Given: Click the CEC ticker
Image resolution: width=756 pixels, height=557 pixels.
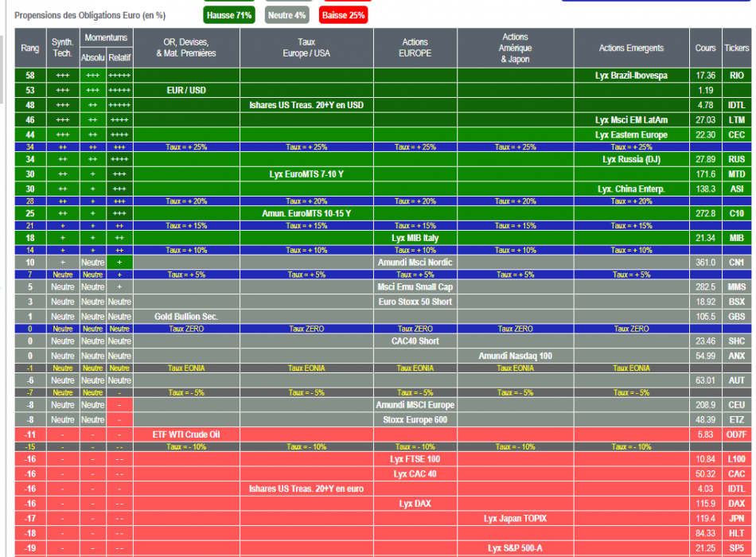Looking at the screenshot, I should pos(737,135).
